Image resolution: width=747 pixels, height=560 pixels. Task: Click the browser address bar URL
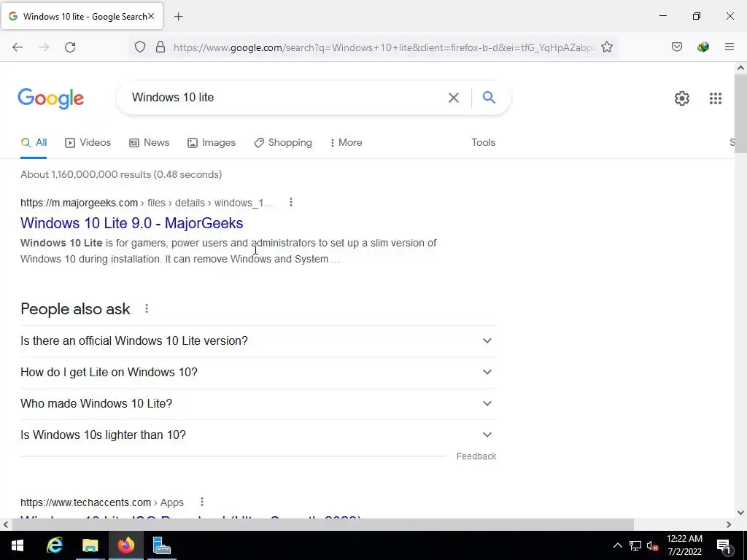coord(384,47)
